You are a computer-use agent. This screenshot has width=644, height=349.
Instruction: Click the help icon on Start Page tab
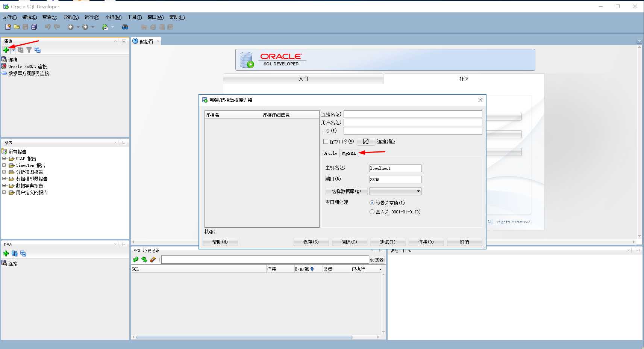(x=135, y=41)
